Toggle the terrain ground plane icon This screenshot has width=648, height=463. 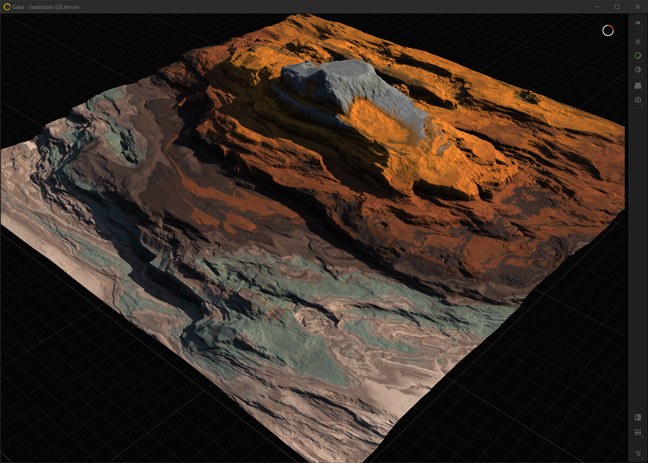(x=638, y=85)
